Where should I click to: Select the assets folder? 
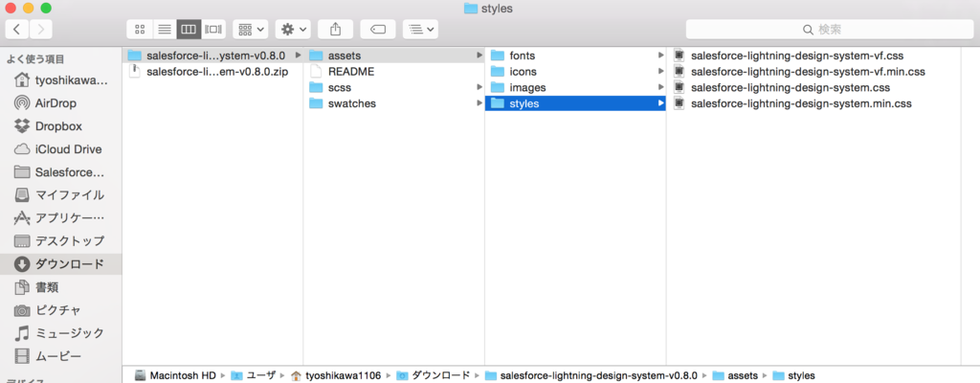[x=393, y=56]
